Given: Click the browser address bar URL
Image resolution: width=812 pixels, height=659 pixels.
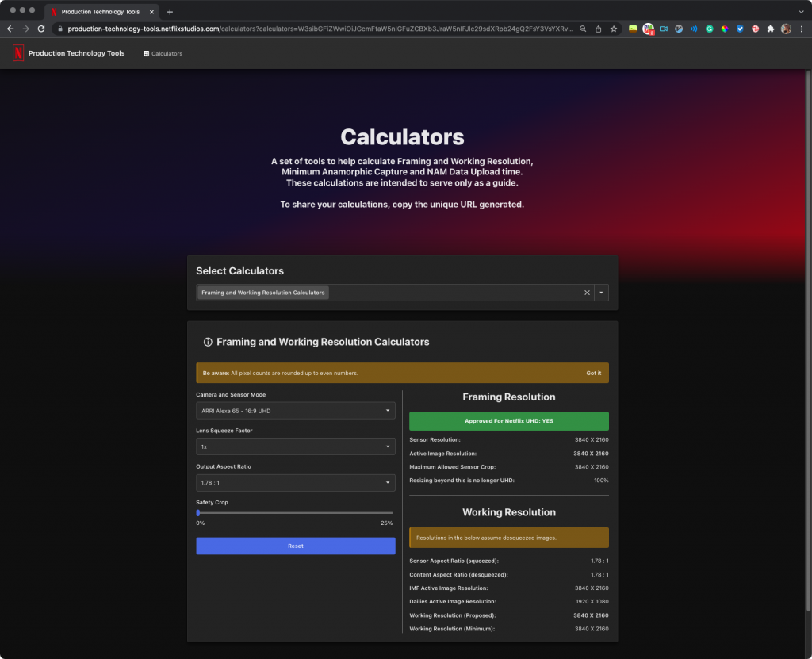Looking at the screenshot, I should (x=320, y=29).
